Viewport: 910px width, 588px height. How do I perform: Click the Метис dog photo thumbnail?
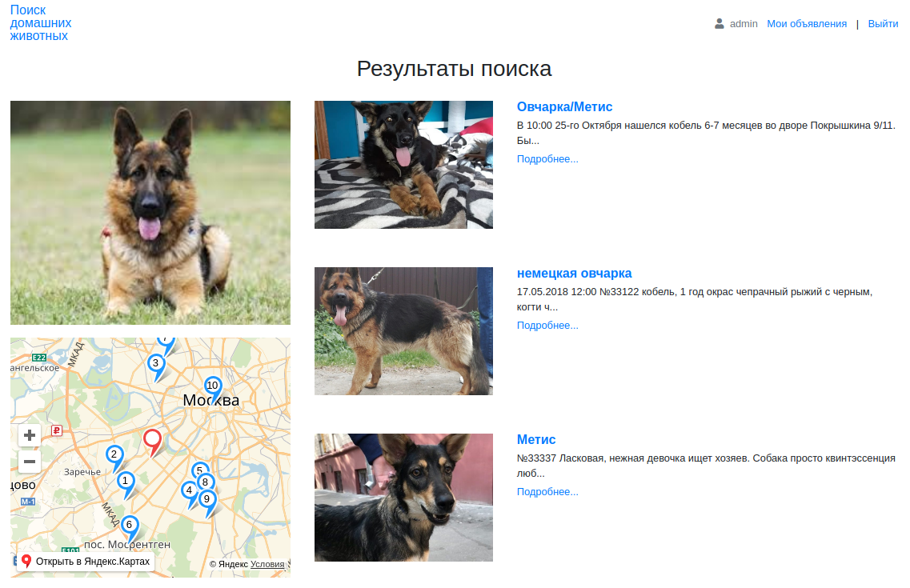[403, 498]
